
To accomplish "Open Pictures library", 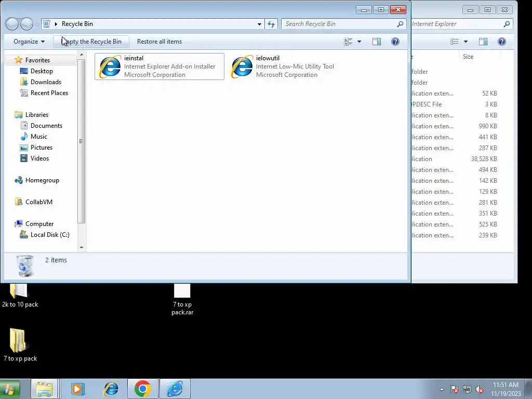I will pyautogui.click(x=42, y=147).
